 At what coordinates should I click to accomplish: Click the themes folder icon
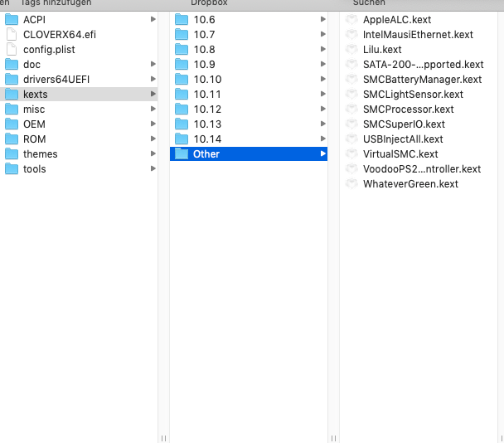click(x=12, y=153)
